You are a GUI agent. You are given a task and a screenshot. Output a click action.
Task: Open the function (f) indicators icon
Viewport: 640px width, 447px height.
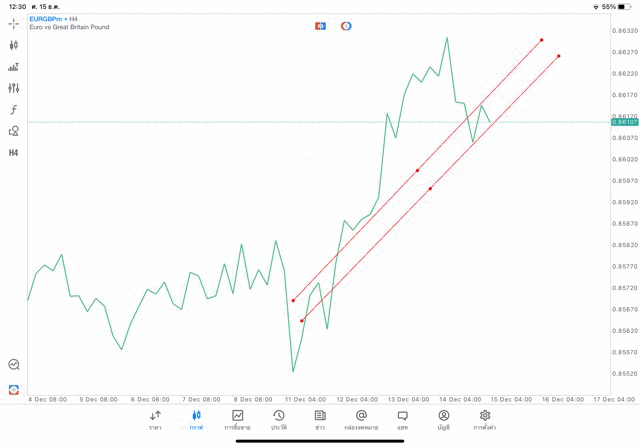click(13, 110)
